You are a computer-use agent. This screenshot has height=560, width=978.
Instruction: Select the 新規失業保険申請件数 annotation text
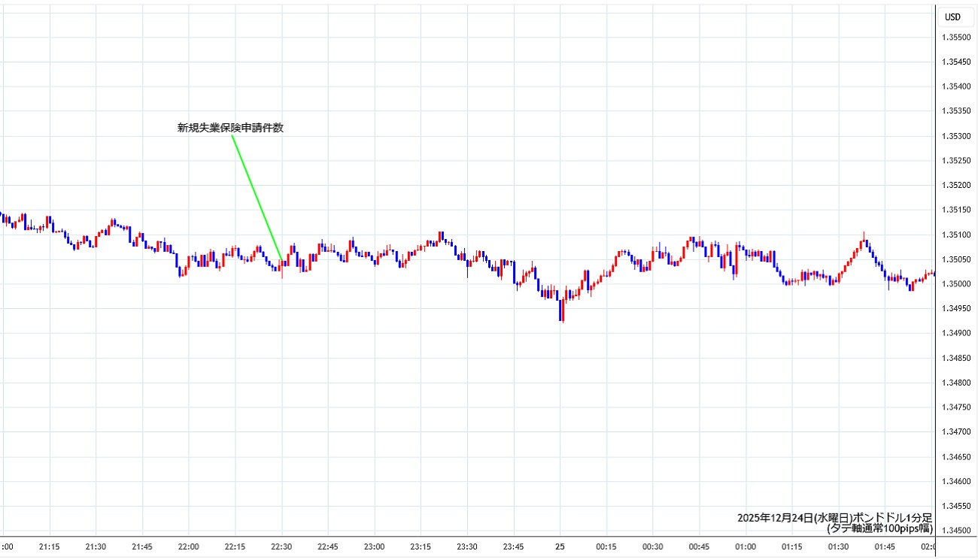(230, 129)
